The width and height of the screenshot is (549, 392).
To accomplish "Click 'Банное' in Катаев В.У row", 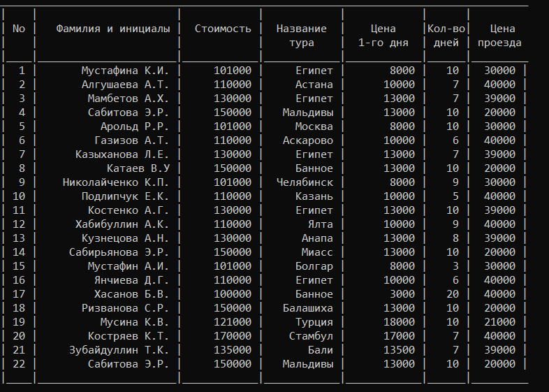I will [x=314, y=168].
